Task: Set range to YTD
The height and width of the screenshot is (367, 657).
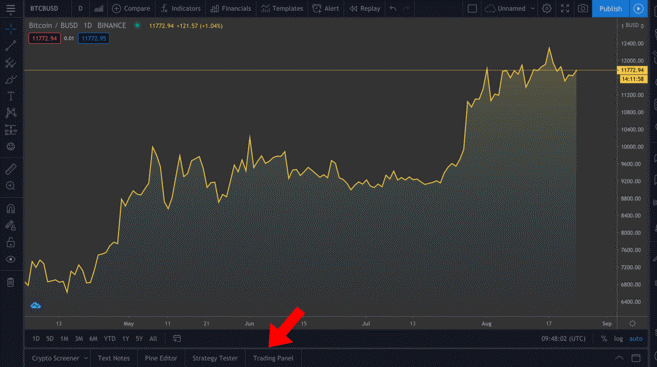Action: [x=110, y=339]
